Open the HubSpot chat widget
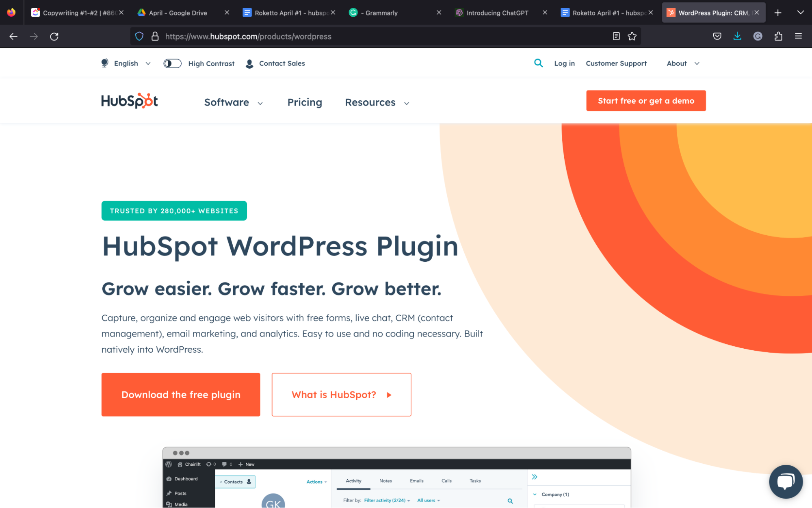812x508 pixels. click(786, 482)
